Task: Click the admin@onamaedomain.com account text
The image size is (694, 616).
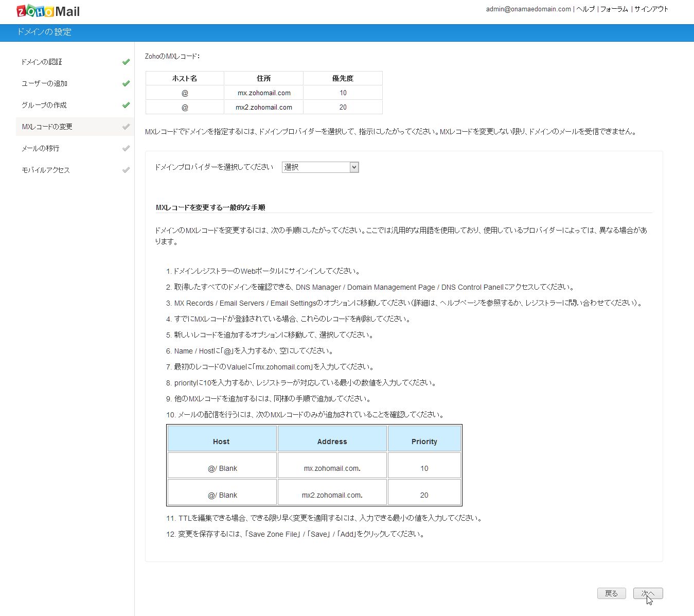Action: (528, 9)
